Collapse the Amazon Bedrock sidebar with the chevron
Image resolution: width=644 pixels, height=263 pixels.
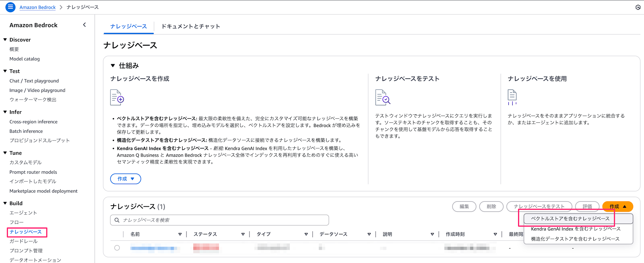click(84, 25)
